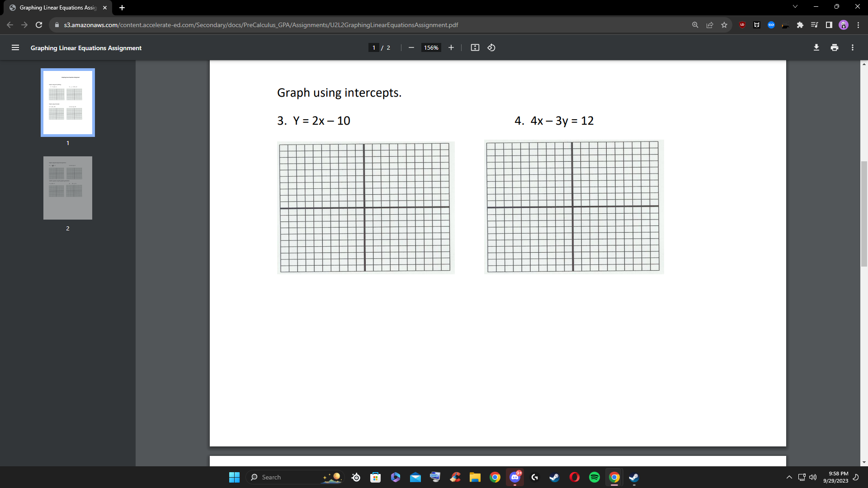Image resolution: width=868 pixels, height=488 pixels.
Task: Toggle the Chrome side panel
Action: (x=829, y=25)
